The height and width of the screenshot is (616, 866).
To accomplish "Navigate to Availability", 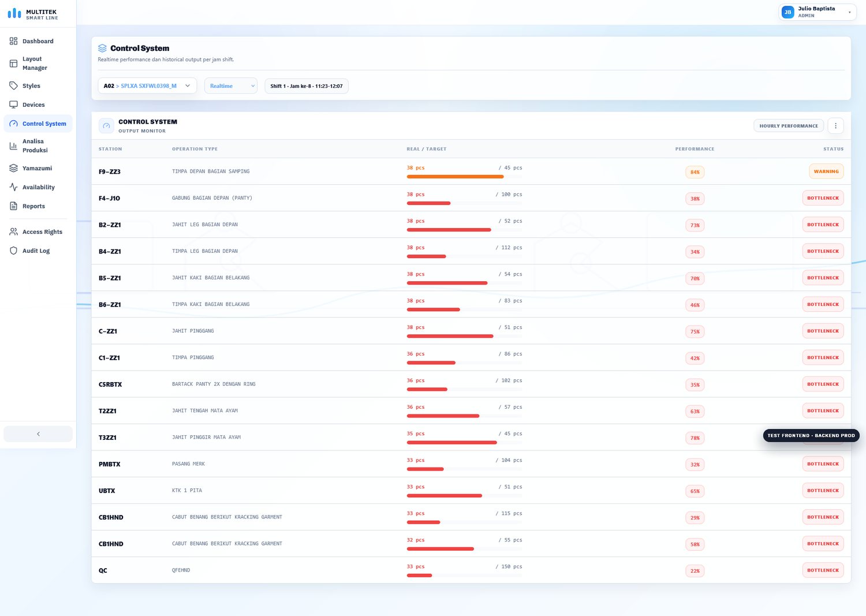I will point(38,187).
